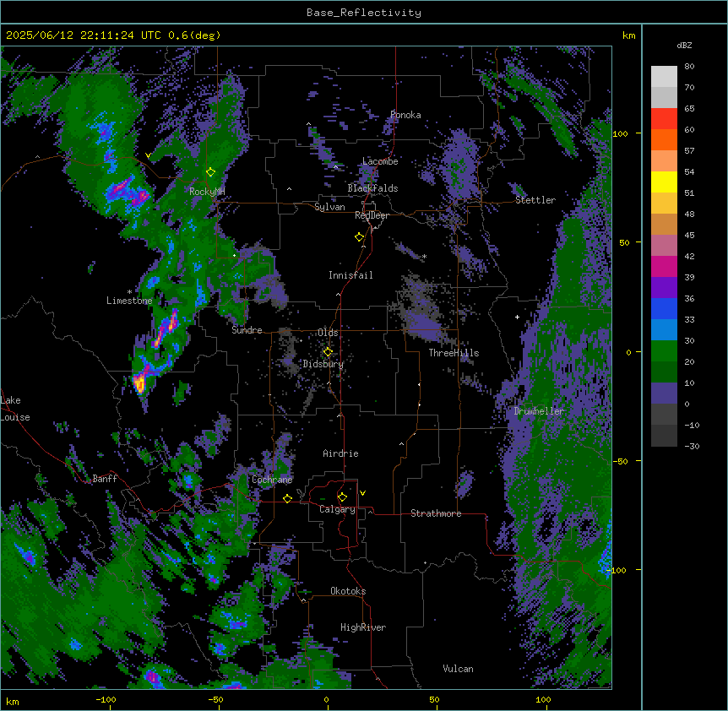Click the RockyMH label
The image size is (728, 711).
pyautogui.click(x=207, y=191)
